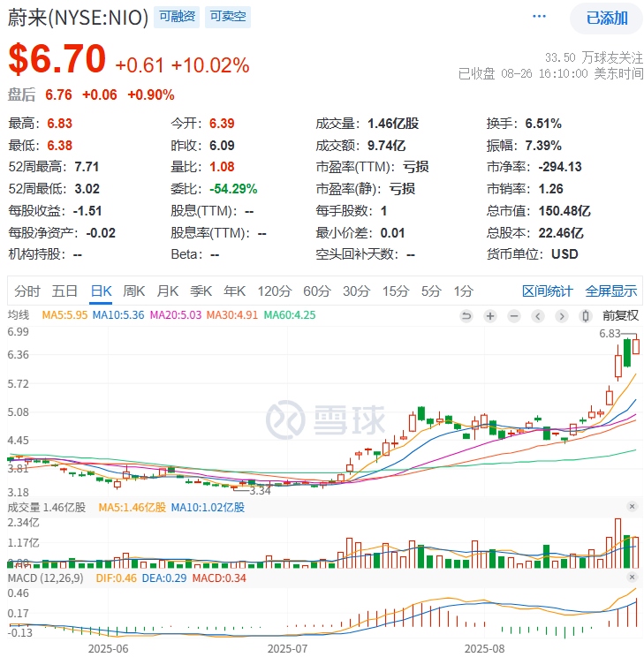This screenshot has height=657, width=644.
Task: Switch to the 30分 interval tab
Action: coord(356,291)
